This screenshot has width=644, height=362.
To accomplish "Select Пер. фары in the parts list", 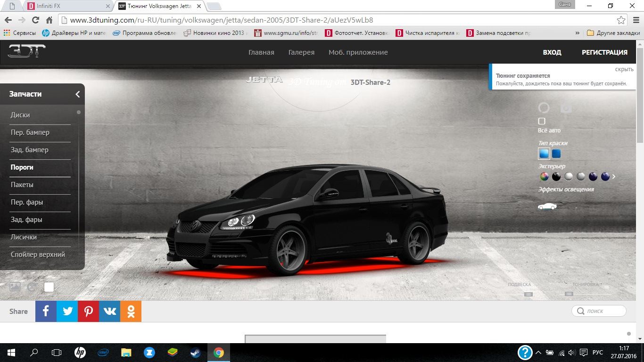I will point(27,202).
